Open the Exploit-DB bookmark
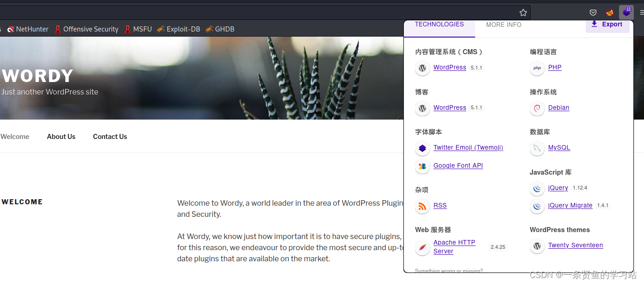This screenshot has width=644, height=284. click(179, 29)
